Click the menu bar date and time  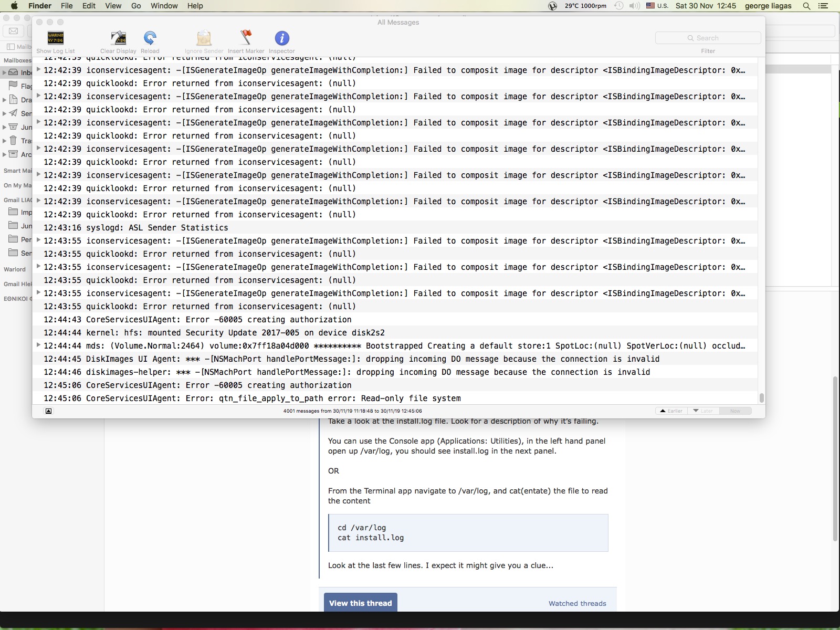(x=706, y=6)
